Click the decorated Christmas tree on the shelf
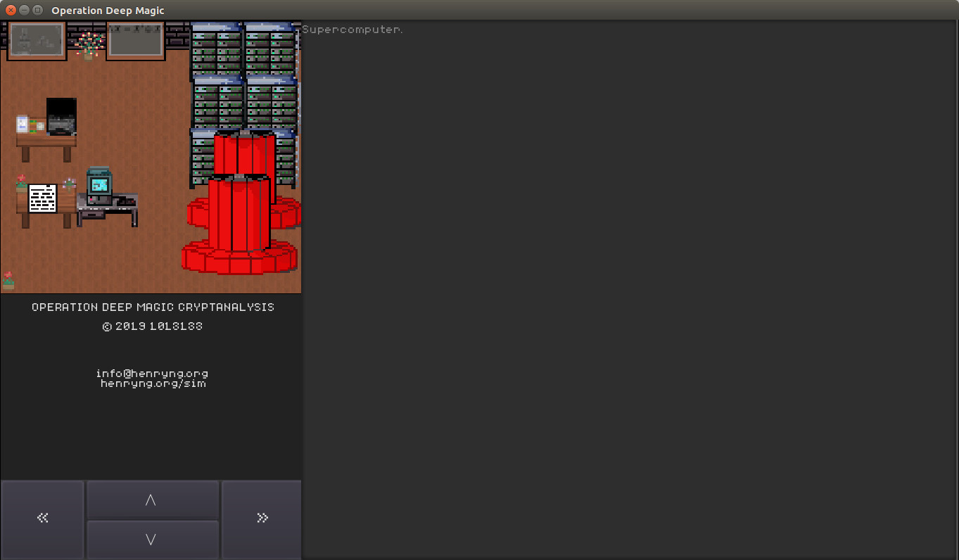The height and width of the screenshot is (560, 959). pos(87,42)
